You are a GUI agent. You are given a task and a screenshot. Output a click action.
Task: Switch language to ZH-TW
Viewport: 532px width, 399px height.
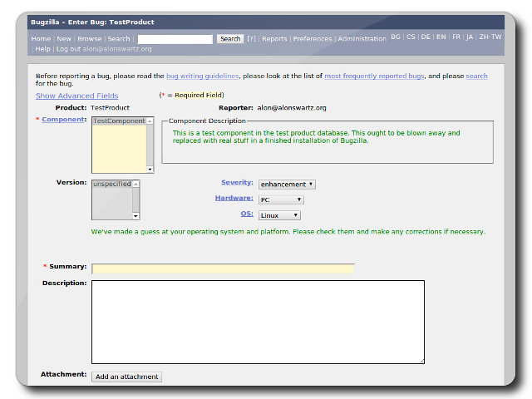(490, 37)
